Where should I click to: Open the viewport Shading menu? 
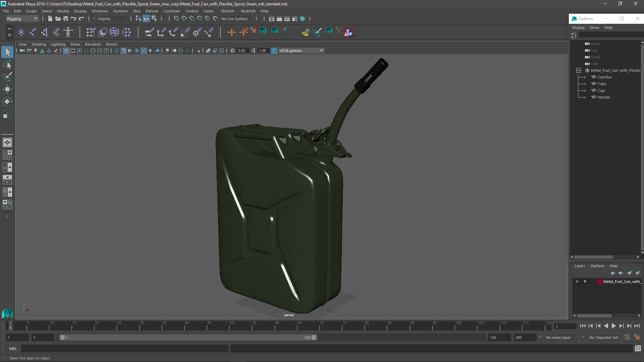[39, 44]
